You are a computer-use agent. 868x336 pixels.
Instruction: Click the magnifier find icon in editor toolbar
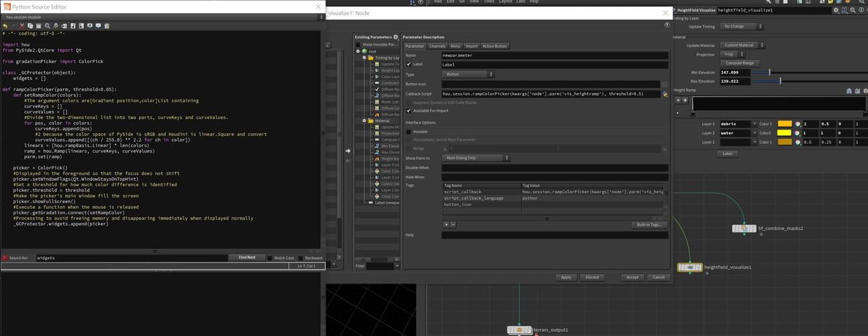(x=48, y=26)
